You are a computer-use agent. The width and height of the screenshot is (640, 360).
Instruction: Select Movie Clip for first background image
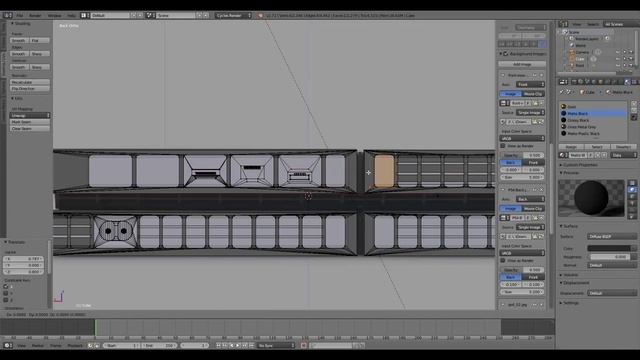pyautogui.click(x=533, y=94)
